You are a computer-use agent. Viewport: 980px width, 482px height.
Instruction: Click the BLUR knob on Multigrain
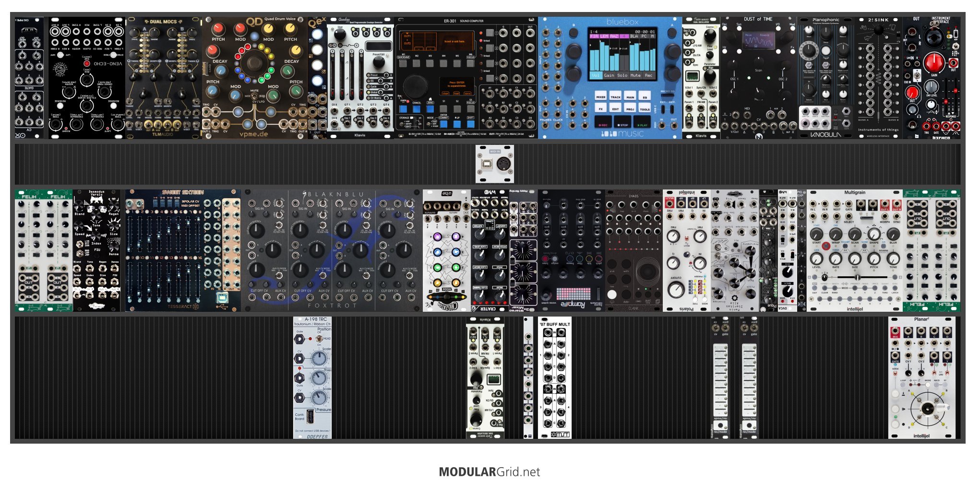tap(893, 234)
